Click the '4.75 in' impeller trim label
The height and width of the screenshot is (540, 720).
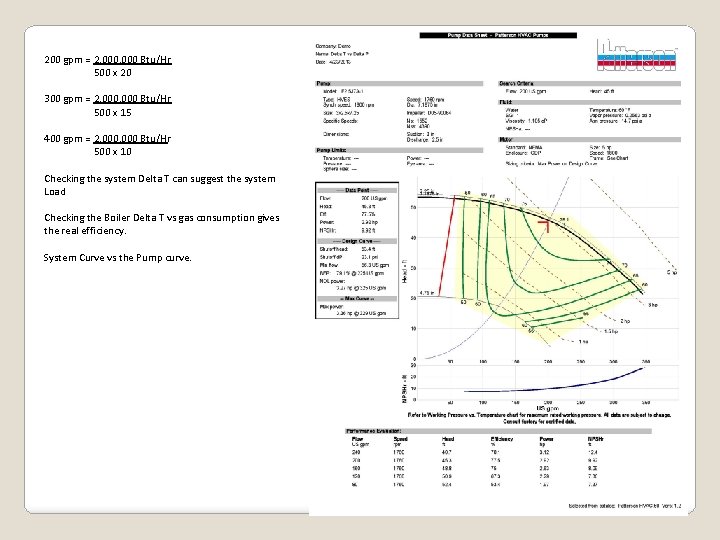425,292
